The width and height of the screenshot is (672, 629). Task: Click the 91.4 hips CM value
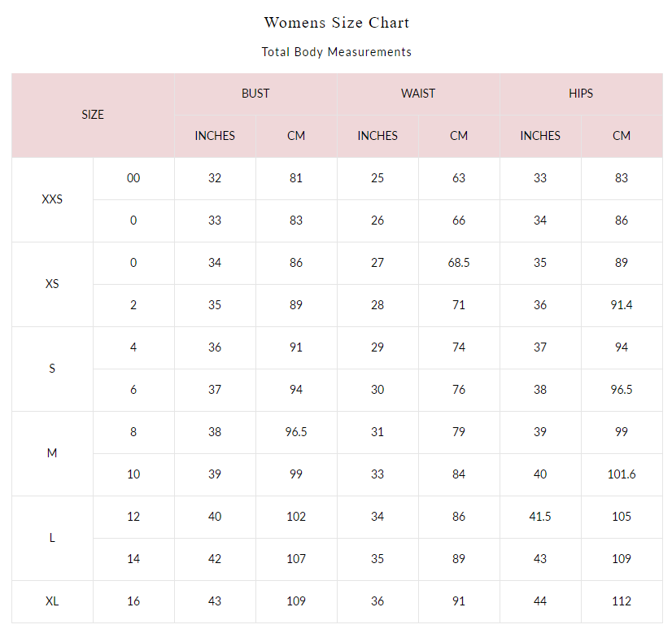coord(622,305)
